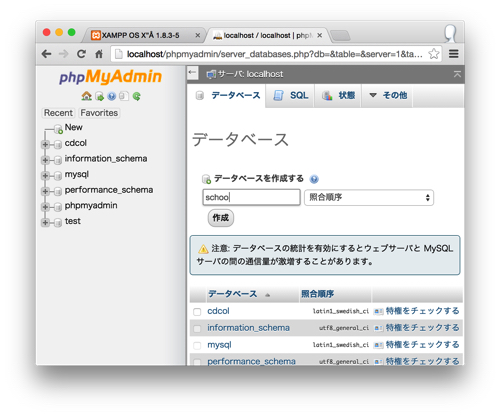Image resolution: width=500 pixels, height=416 pixels.
Task: Expand the information_schema tree node
Action: click(x=45, y=160)
